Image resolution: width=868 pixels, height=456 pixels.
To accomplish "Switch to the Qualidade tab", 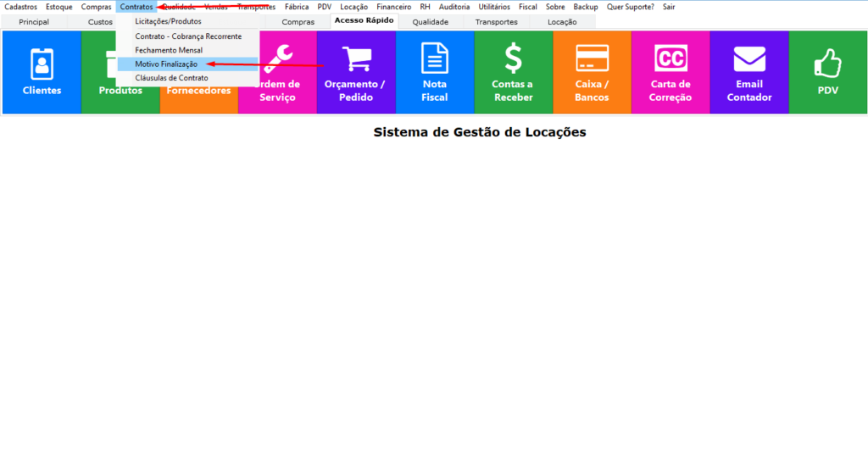I will pyautogui.click(x=430, y=22).
